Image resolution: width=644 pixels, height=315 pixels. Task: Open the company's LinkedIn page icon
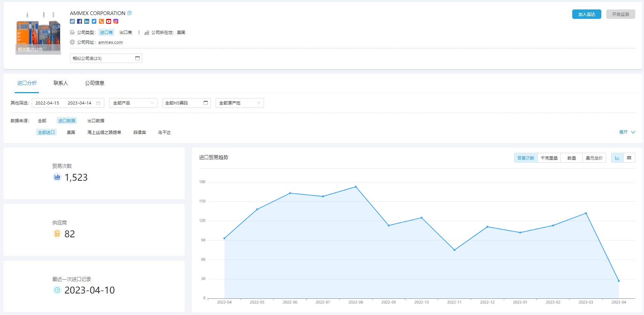[x=87, y=22]
